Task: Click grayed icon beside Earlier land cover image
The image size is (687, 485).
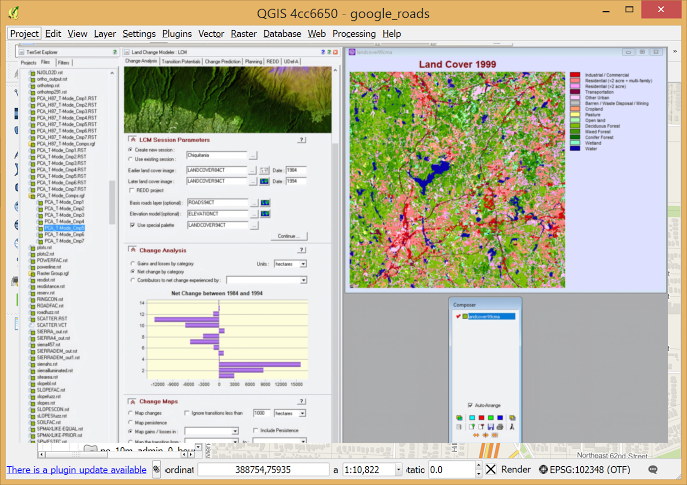Action: pyautogui.click(x=264, y=170)
